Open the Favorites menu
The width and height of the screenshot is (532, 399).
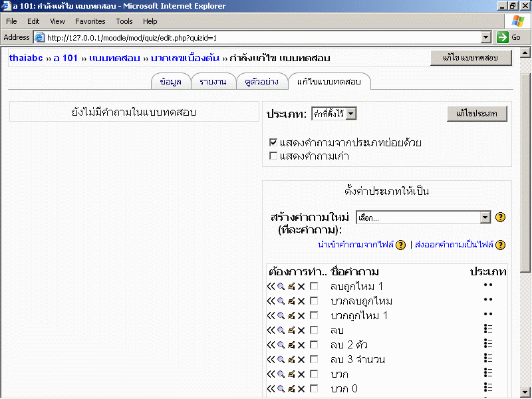pyautogui.click(x=90, y=21)
